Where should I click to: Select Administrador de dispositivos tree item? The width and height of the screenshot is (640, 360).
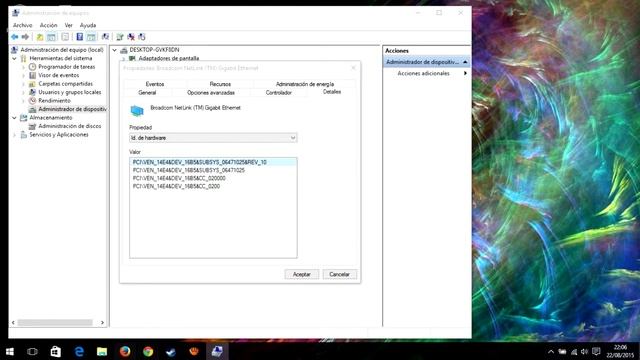coord(72,109)
